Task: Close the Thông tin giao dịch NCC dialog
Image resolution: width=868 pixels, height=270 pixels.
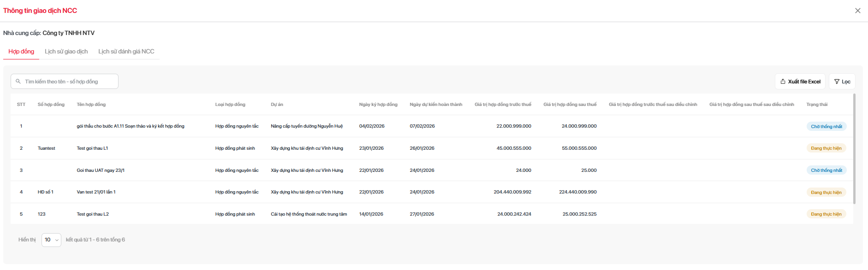Action: [x=857, y=11]
